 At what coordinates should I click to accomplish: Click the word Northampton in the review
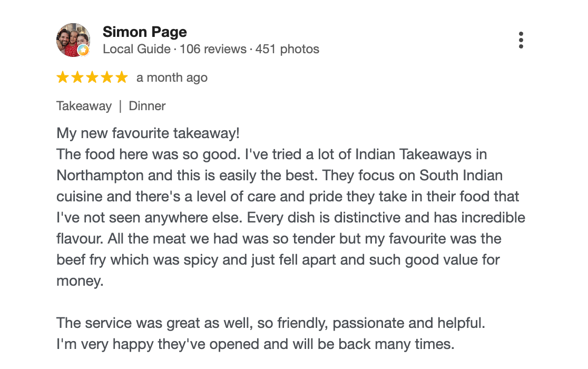tap(100, 176)
